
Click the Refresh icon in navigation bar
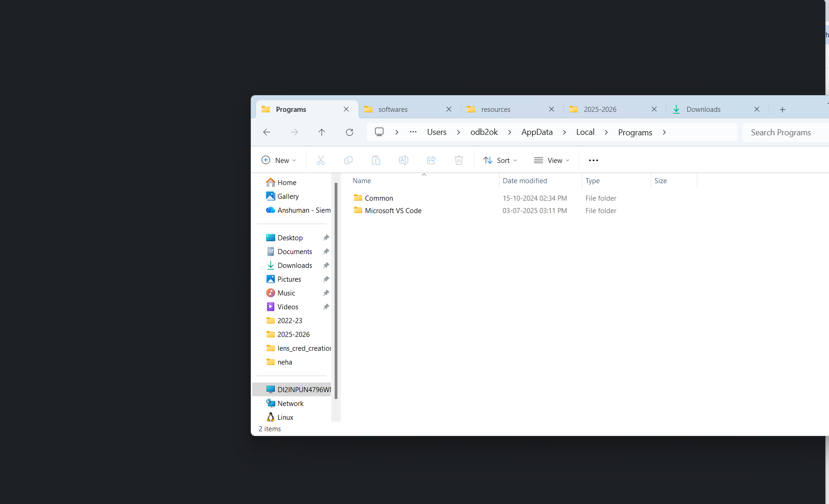coord(349,133)
